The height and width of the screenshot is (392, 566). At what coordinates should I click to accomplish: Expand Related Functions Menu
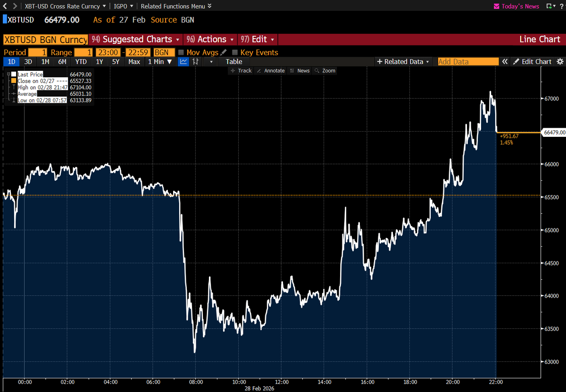176,6
